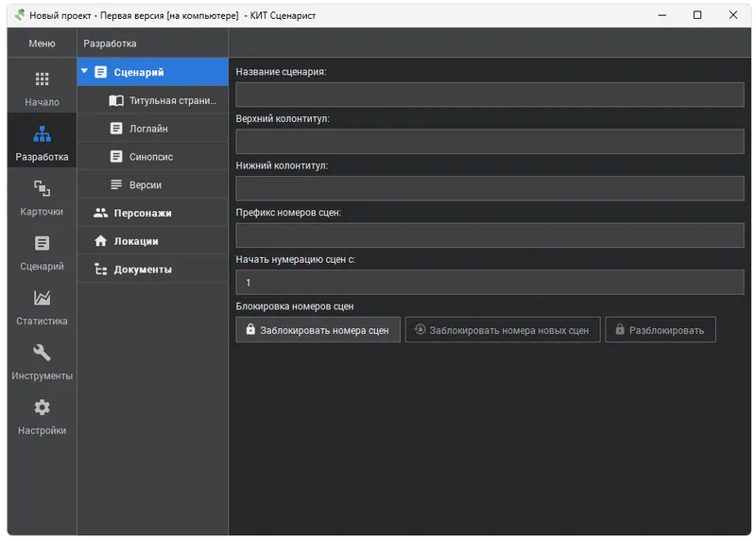The height and width of the screenshot is (541, 756).
Task: Minimize the KIT Scenarist window
Action: coord(662,15)
